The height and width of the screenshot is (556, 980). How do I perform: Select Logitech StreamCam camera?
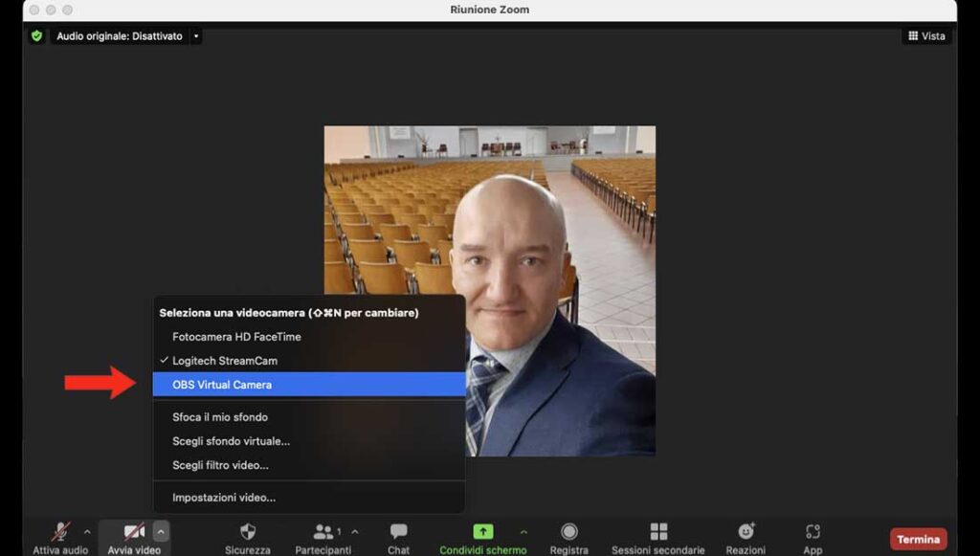click(x=309, y=361)
